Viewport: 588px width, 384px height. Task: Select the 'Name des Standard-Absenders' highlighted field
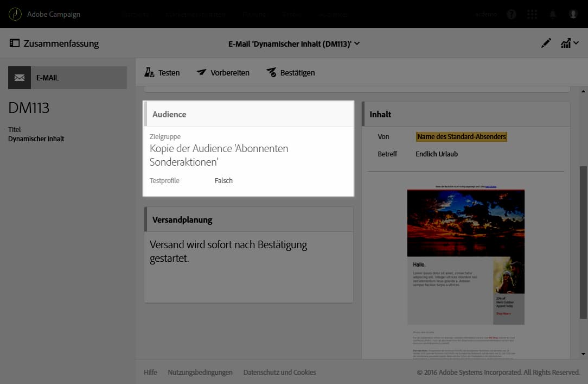coord(462,136)
